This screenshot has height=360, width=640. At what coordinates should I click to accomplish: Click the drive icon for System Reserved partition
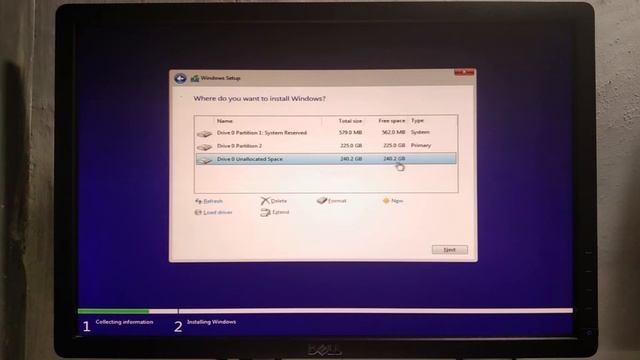(x=204, y=133)
